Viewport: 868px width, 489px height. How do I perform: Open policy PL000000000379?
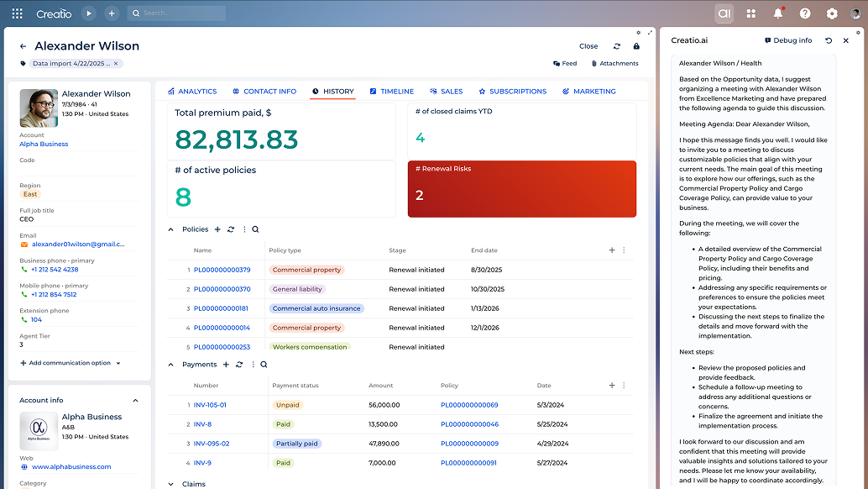[222, 270]
